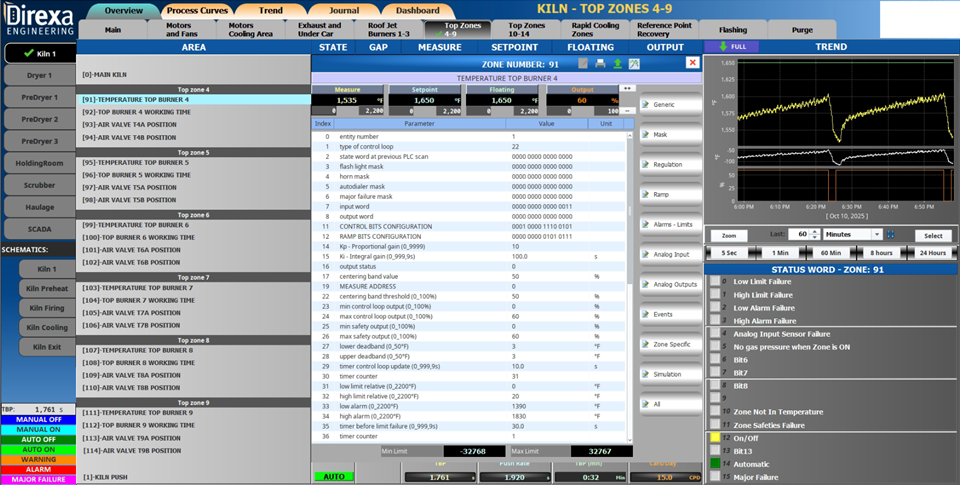The image size is (960, 485).
Task: Toggle the Automatic status bit 14
Action: (714, 464)
